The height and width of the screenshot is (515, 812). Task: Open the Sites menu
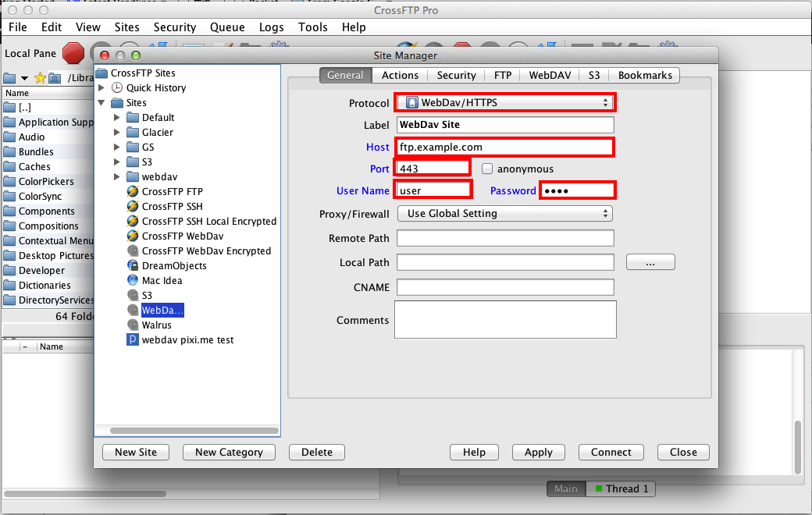(x=126, y=27)
